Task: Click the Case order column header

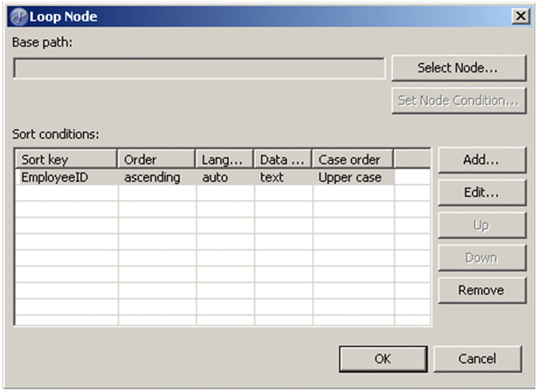Action: coord(353,160)
